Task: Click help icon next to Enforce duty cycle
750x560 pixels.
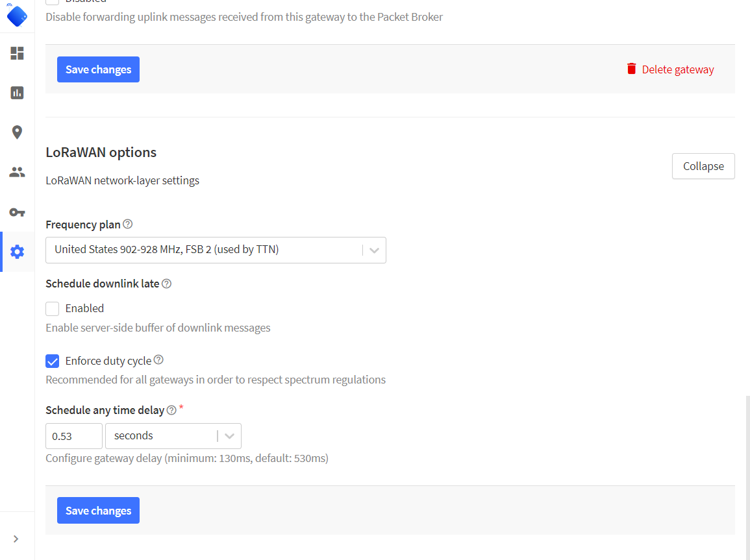Action: coord(158,360)
